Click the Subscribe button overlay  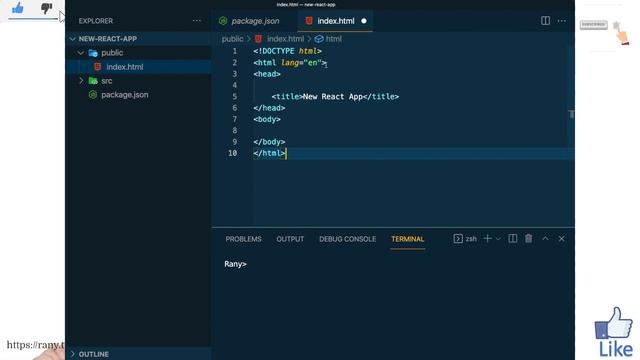(593, 24)
